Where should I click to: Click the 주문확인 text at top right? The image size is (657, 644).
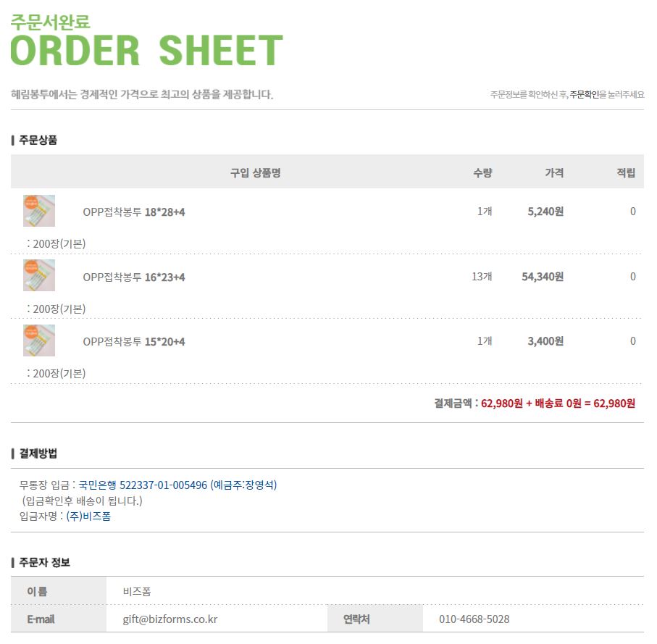(x=584, y=95)
